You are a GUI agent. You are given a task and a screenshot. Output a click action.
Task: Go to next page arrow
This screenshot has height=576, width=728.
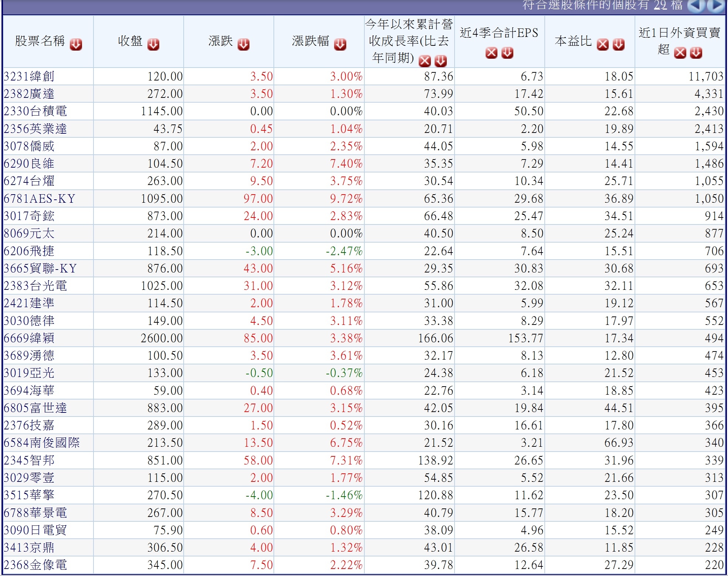[716, 6]
